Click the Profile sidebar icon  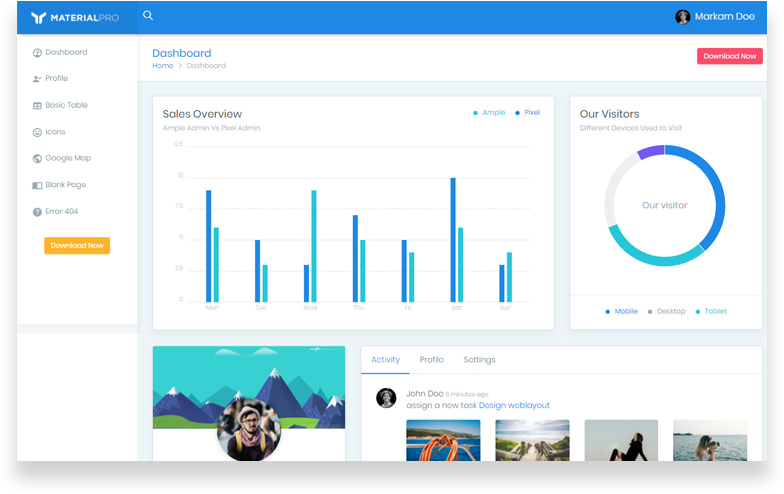tap(37, 79)
